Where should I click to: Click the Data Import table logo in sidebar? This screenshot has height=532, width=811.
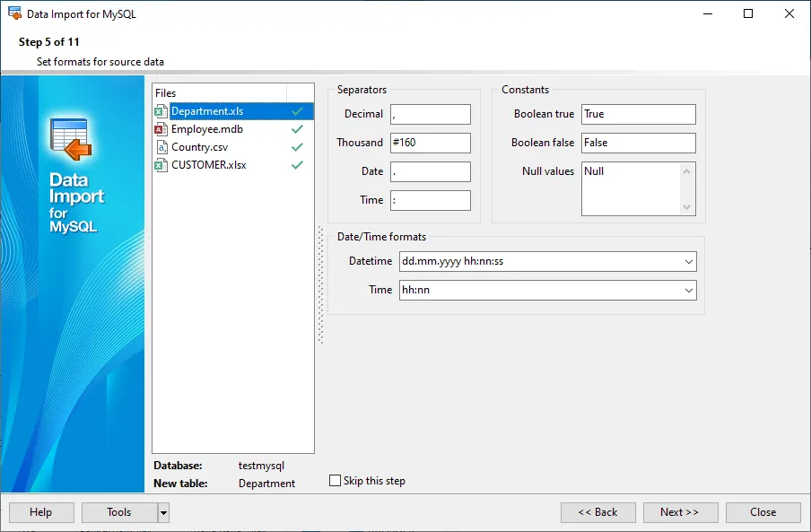tap(71, 139)
